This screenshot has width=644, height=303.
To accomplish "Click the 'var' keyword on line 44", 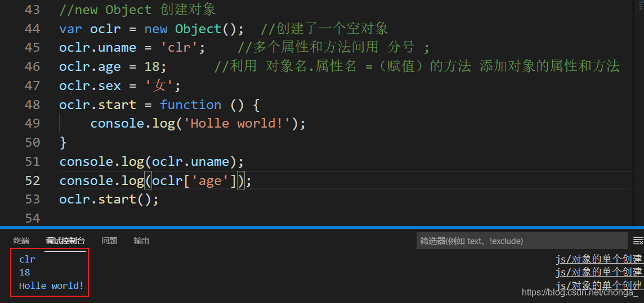I will [70, 29].
